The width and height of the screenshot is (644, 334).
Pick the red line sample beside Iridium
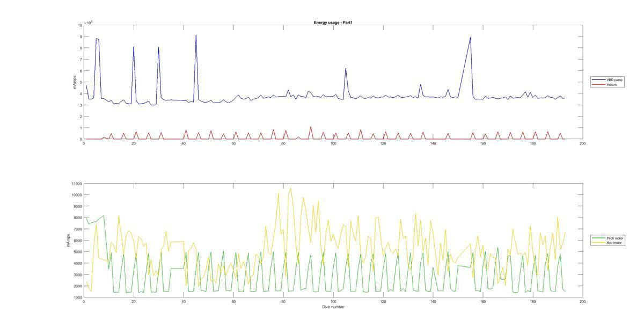pos(599,84)
